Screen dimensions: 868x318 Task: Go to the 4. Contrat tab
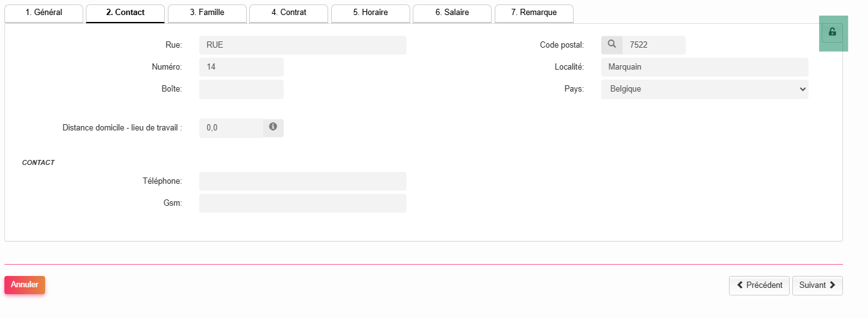[x=289, y=13]
